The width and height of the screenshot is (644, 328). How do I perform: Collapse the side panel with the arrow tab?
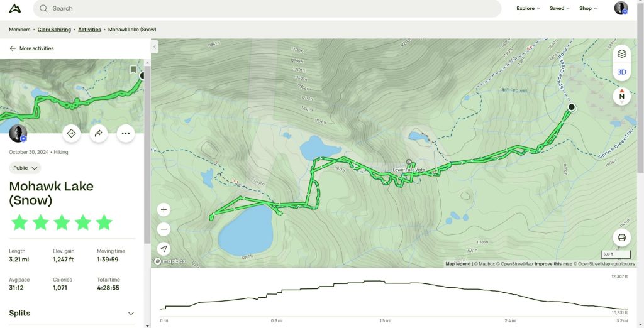point(155,46)
